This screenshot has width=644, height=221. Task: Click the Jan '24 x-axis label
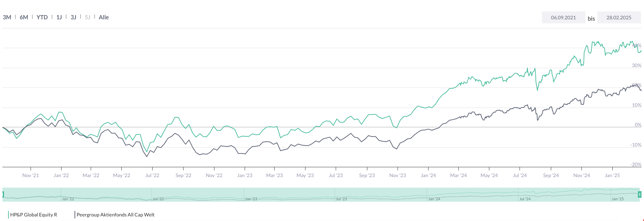[428, 175]
